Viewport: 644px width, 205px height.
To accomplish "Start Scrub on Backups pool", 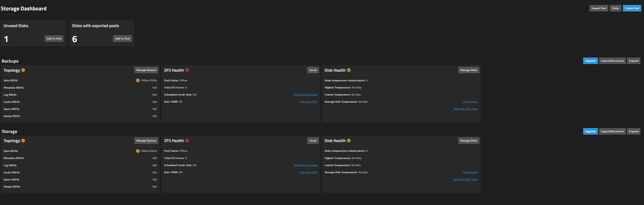I will point(313,70).
